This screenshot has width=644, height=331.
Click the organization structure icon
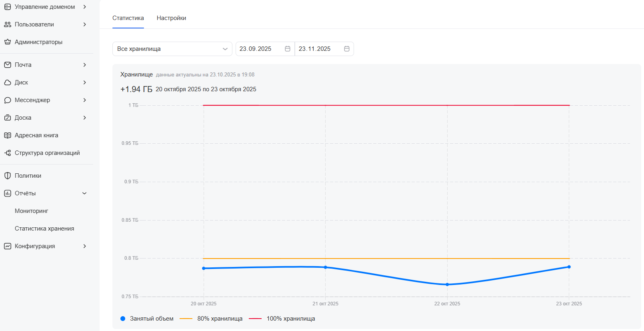pyautogui.click(x=8, y=153)
